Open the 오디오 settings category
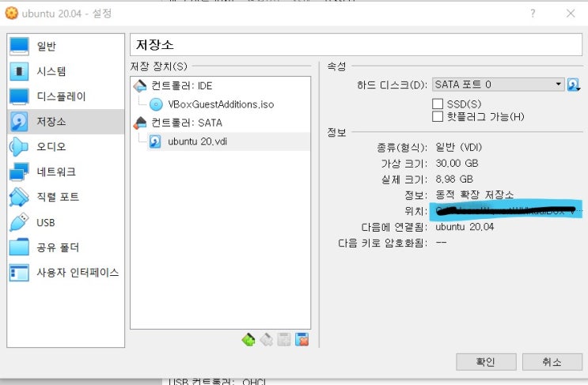 (66, 146)
